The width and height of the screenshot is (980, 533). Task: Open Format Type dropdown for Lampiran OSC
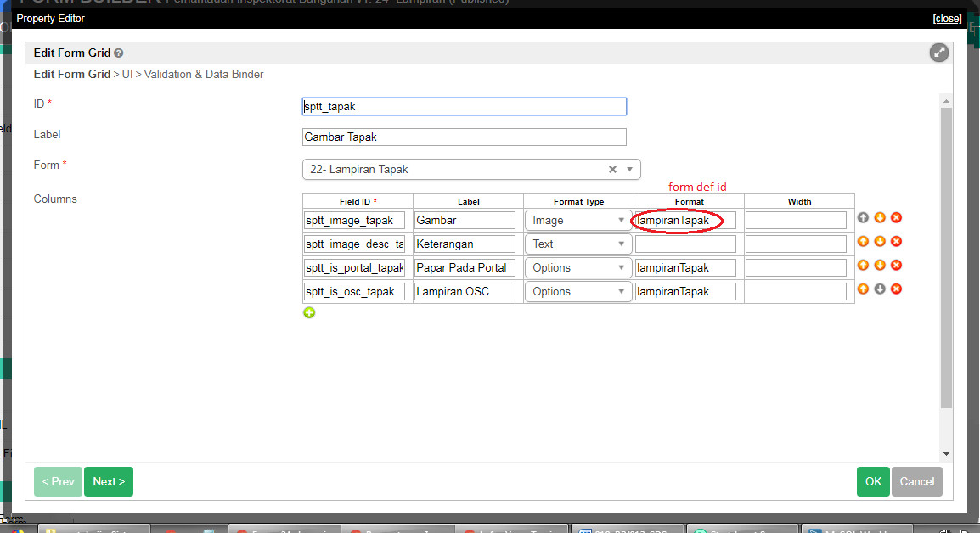[x=577, y=292]
